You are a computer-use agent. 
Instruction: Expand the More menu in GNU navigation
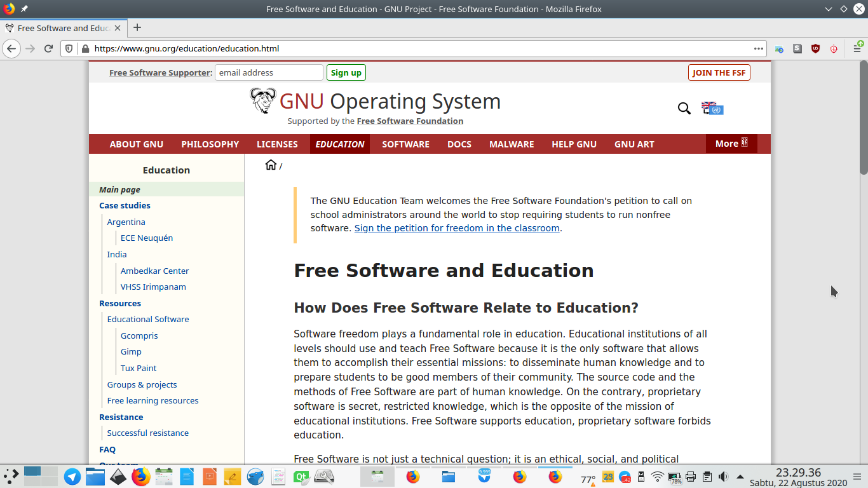[x=731, y=144]
